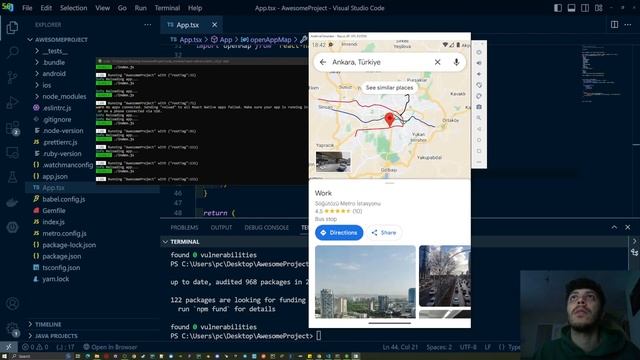This screenshot has height=360, width=640.
Task: Open the Extensions view with badge
Action: (12, 128)
